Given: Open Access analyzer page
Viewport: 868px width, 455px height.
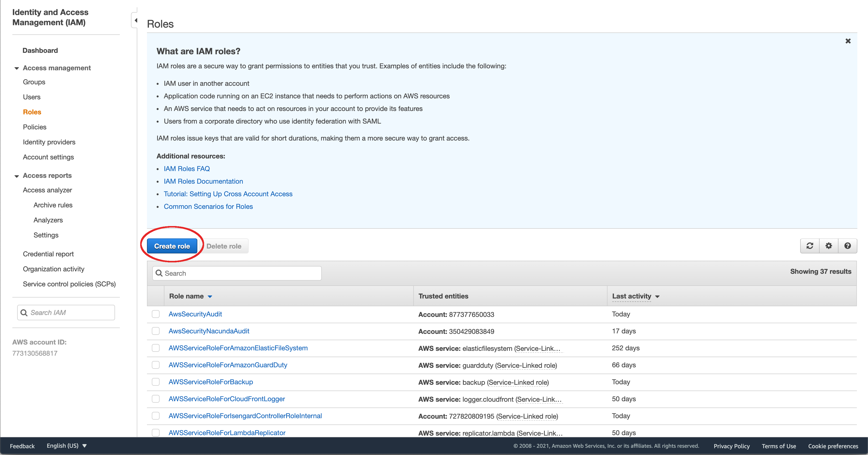Looking at the screenshot, I should [47, 190].
